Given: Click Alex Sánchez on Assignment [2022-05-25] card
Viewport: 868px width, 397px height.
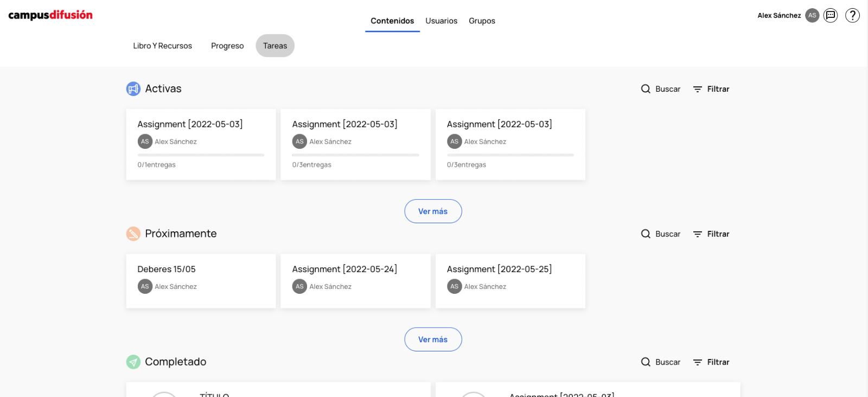Looking at the screenshot, I should pyautogui.click(x=485, y=287).
